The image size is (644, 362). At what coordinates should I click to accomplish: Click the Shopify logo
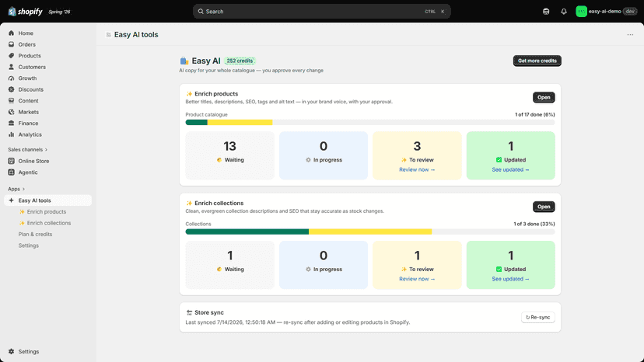[25, 12]
